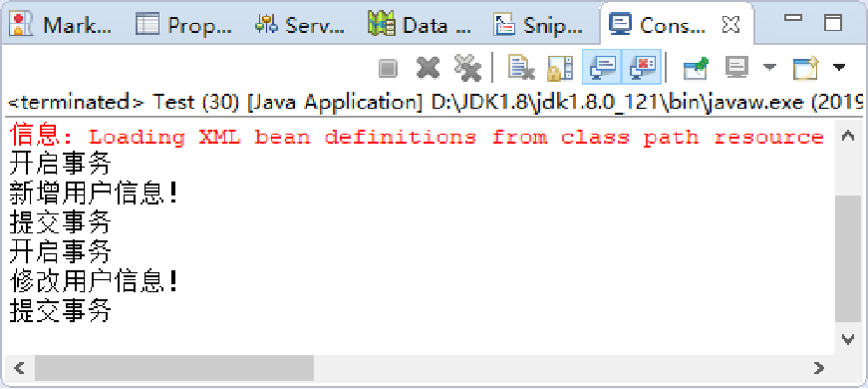
Task: Click the '新增用户信息!' output line
Action: 95,194
